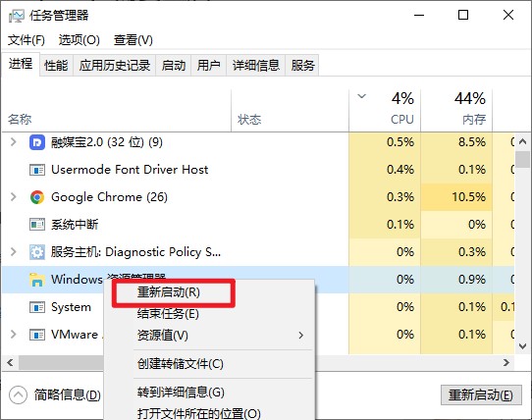Switch to the 性能 tab

(56, 65)
